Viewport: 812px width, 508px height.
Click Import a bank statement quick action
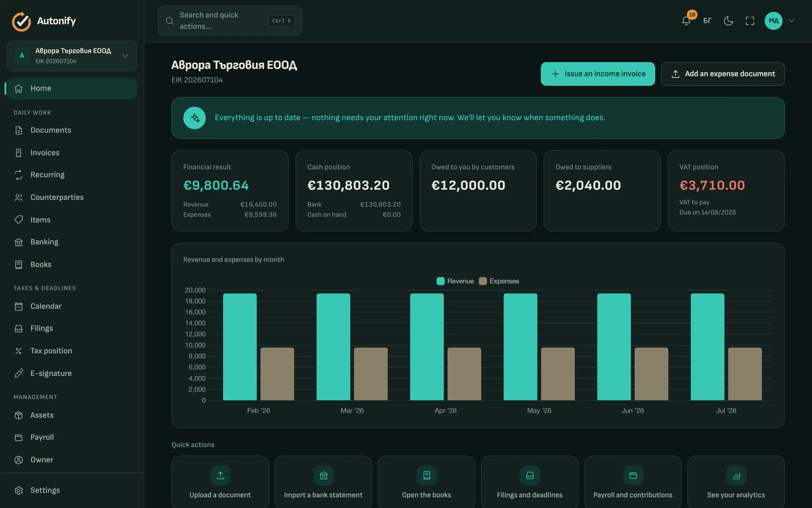(x=323, y=482)
